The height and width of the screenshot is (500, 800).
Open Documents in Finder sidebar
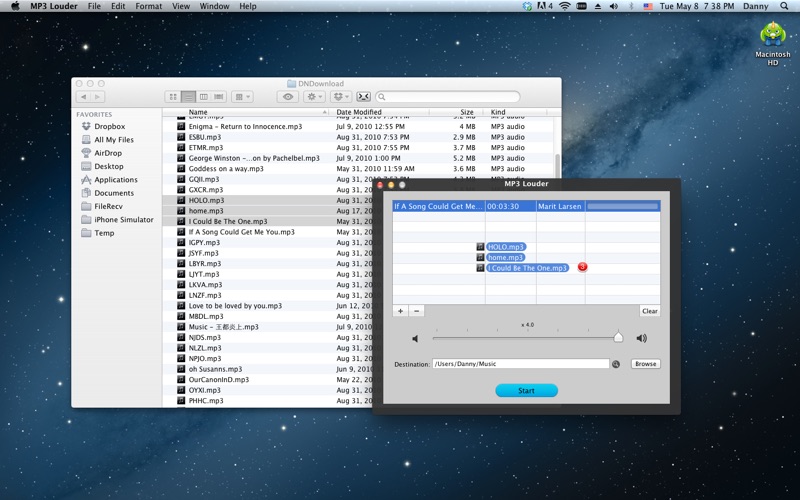(114, 193)
